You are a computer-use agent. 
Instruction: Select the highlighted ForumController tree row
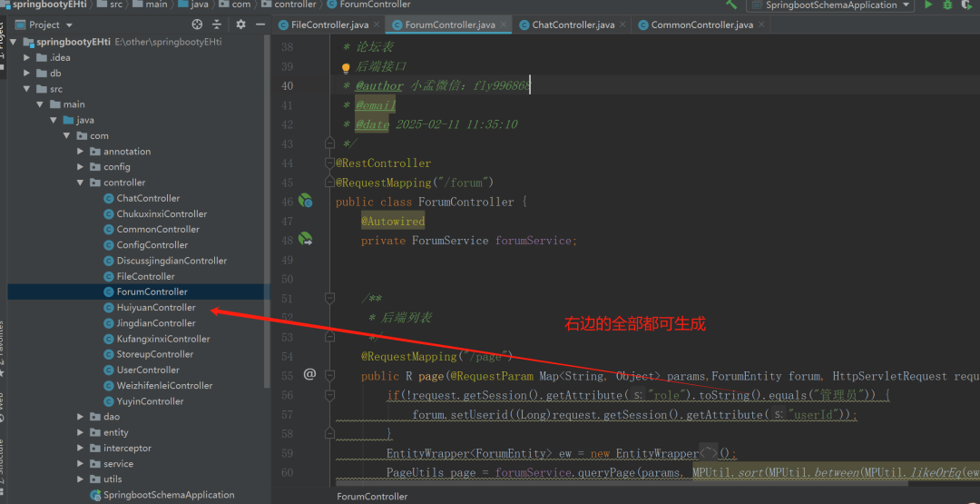139,292
